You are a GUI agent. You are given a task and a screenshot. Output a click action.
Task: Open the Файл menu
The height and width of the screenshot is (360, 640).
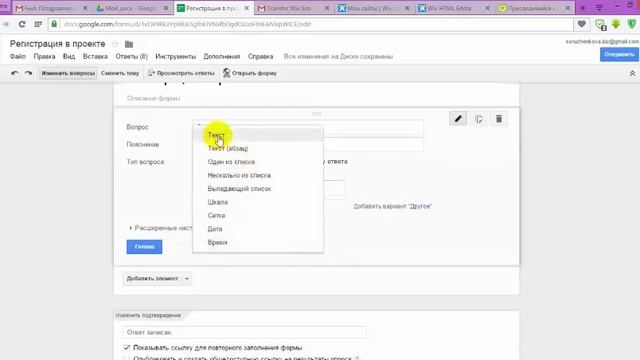18,56
